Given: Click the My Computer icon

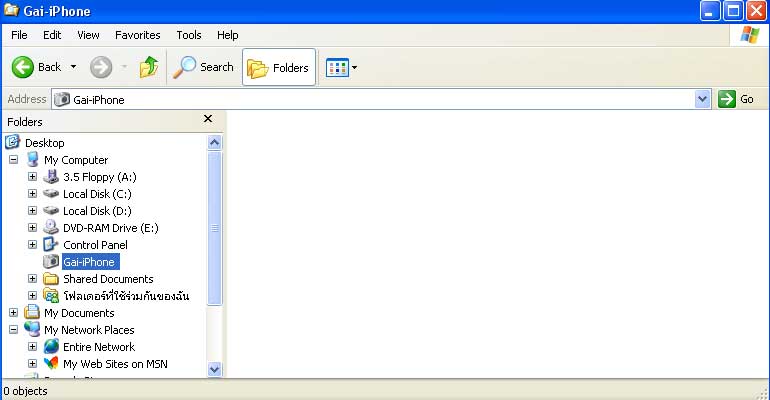Looking at the screenshot, I should coord(32,160).
